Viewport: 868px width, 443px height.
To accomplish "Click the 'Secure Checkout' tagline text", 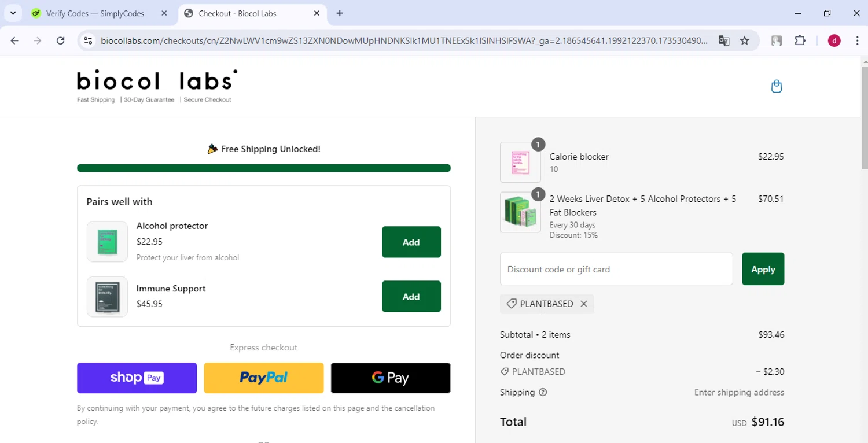I will click(207, 100).
